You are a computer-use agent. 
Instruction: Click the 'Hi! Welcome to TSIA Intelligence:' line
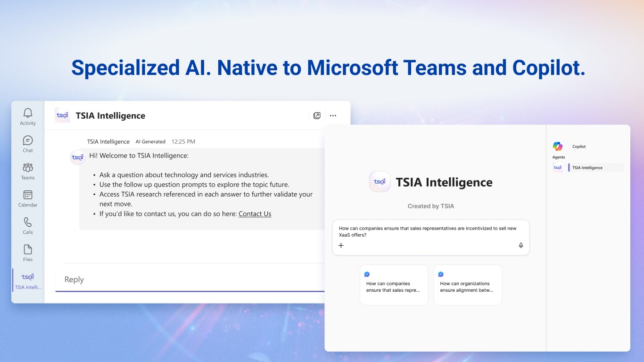[139, 156]
